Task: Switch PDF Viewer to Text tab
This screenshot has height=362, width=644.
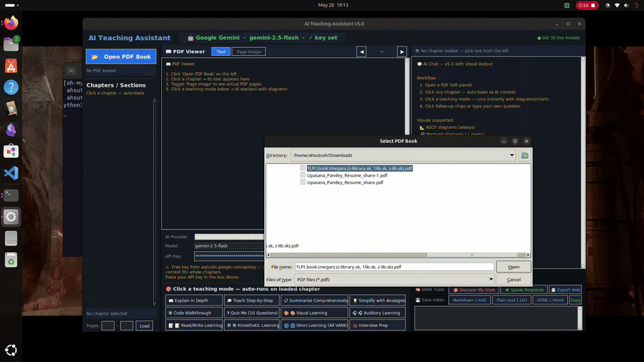Action: click(221, 52)
